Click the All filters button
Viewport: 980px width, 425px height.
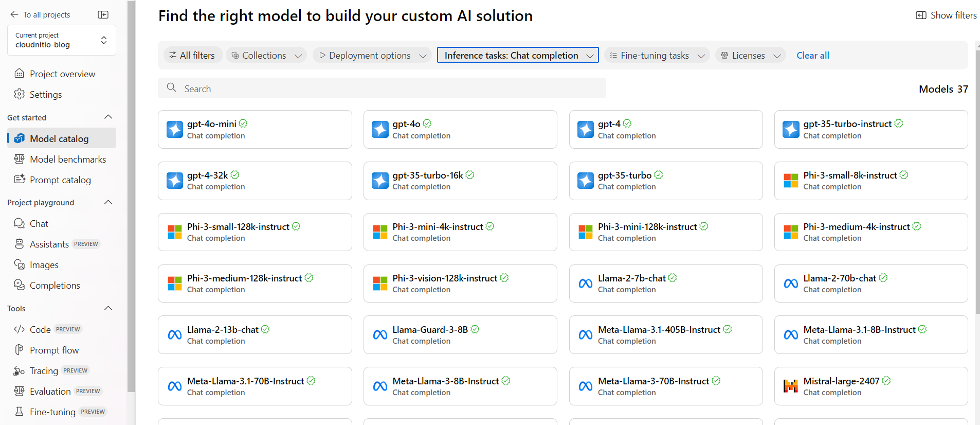click(x=193, y=55)
